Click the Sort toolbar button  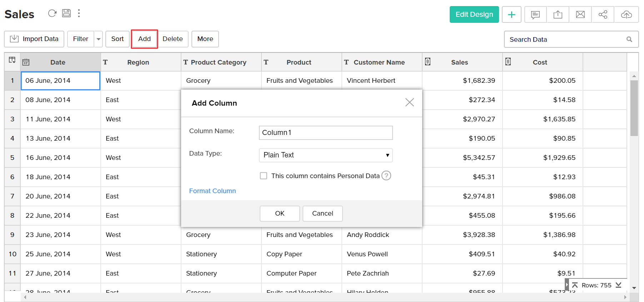click(117, 39)
